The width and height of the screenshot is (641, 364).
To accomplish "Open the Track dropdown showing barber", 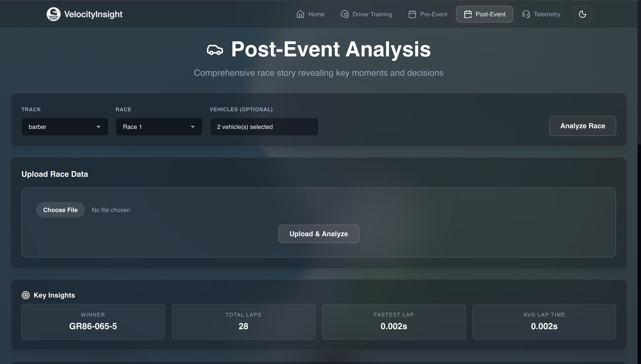I will click(x=65, y=127).
